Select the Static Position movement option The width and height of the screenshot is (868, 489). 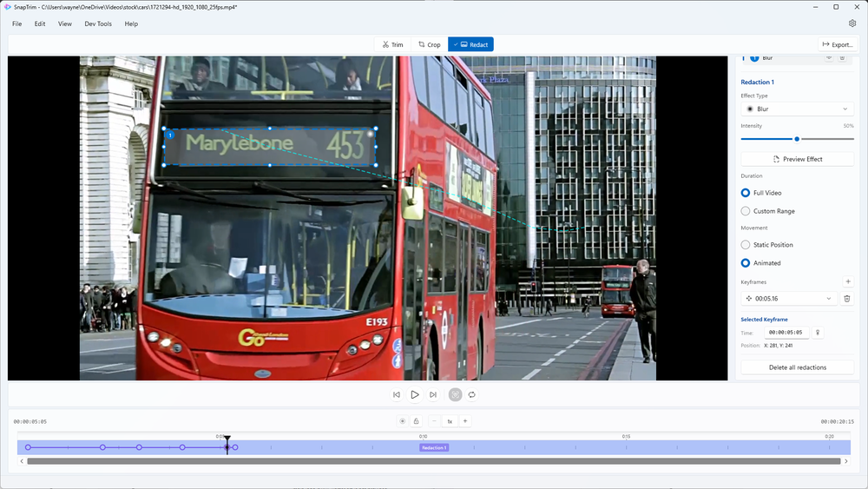coord(746,245)
